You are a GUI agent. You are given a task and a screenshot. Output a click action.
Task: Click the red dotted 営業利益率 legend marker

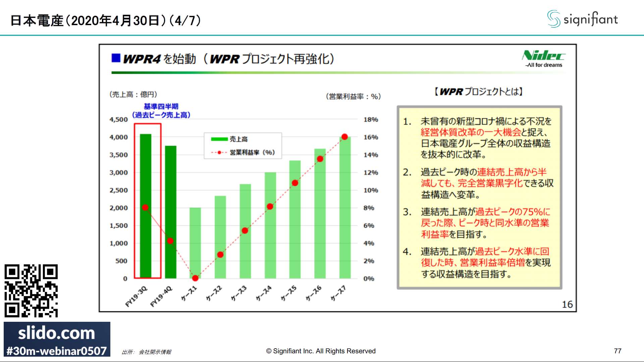(x=219, y=153)
